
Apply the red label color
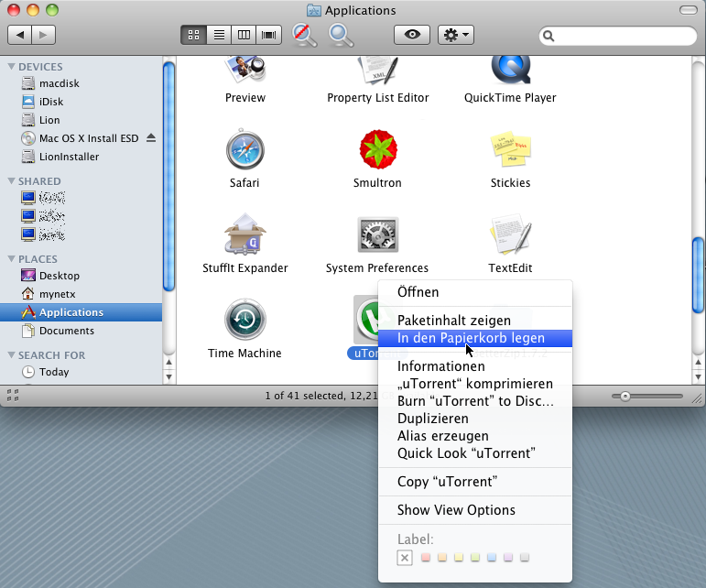pyautogui.click(x=426, y=558)
